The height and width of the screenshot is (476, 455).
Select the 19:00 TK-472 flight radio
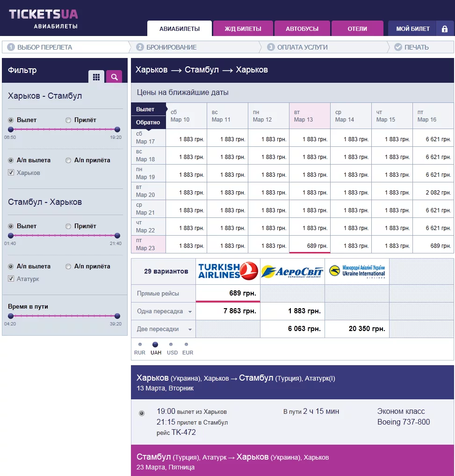[x=142, y=413]
